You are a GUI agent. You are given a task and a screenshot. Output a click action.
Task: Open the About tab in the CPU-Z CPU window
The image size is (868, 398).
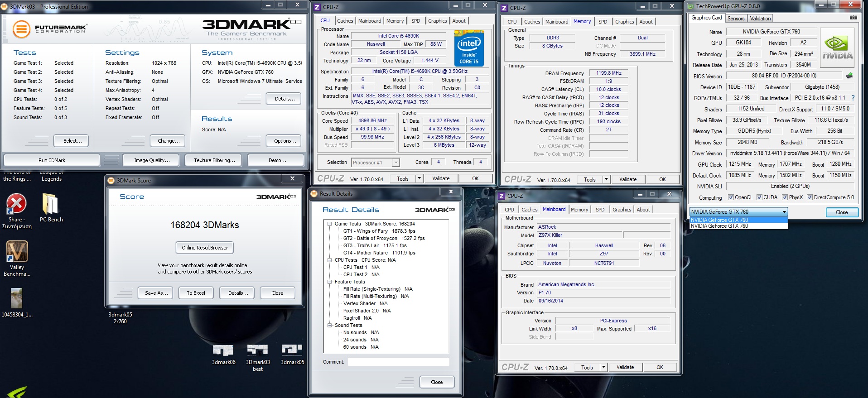click(459, 21)
